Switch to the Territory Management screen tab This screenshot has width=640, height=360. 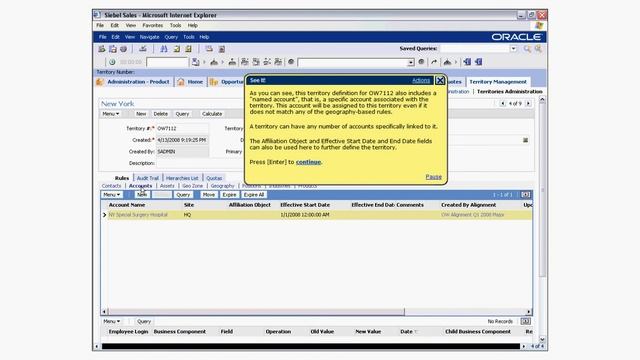(498, 82)
